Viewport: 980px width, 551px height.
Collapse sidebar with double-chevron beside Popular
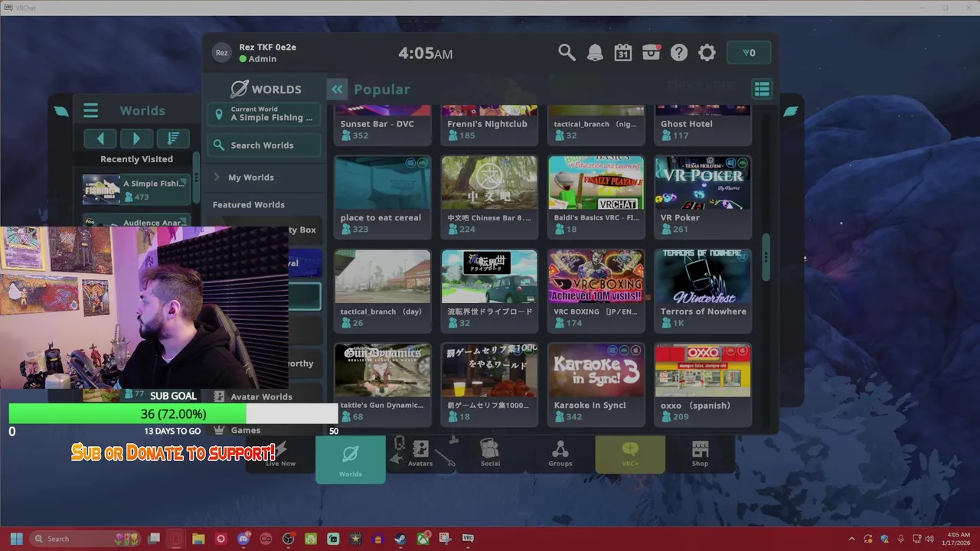click(x=337, y=90)
